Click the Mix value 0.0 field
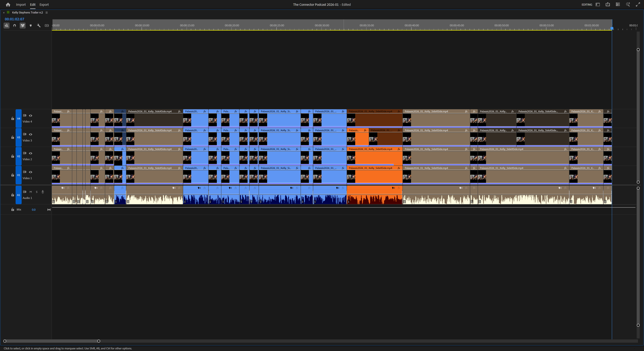The width and height of the screenshot is (644, 351). point(34,210)
